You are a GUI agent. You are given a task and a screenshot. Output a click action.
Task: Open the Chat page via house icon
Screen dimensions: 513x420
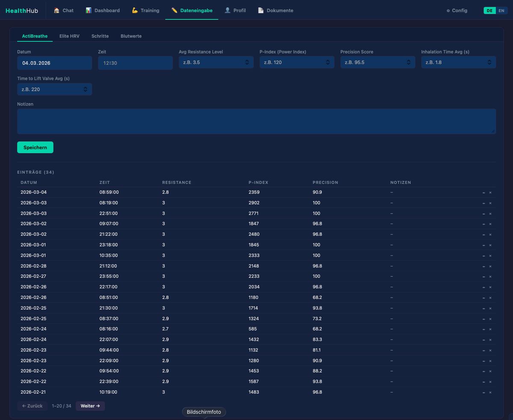click(x=56, y=10)
